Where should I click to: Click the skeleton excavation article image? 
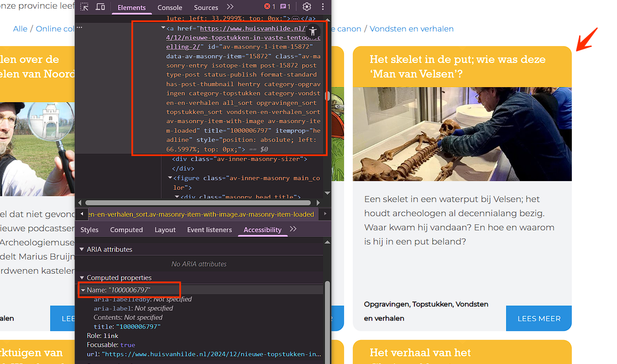462,134
